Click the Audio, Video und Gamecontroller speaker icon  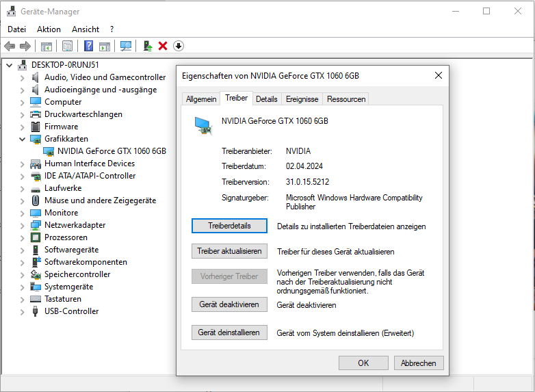point(36,77)
